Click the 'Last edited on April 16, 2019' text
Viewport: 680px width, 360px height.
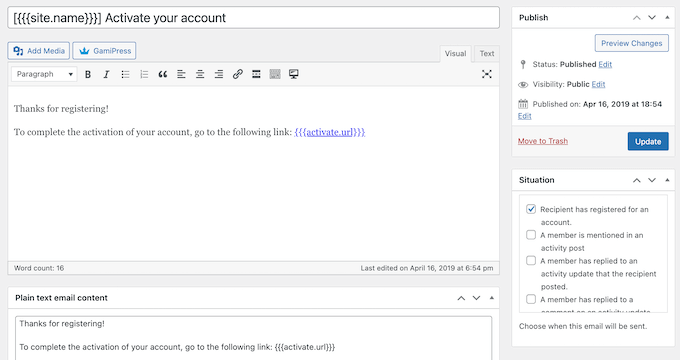[427, 268]
